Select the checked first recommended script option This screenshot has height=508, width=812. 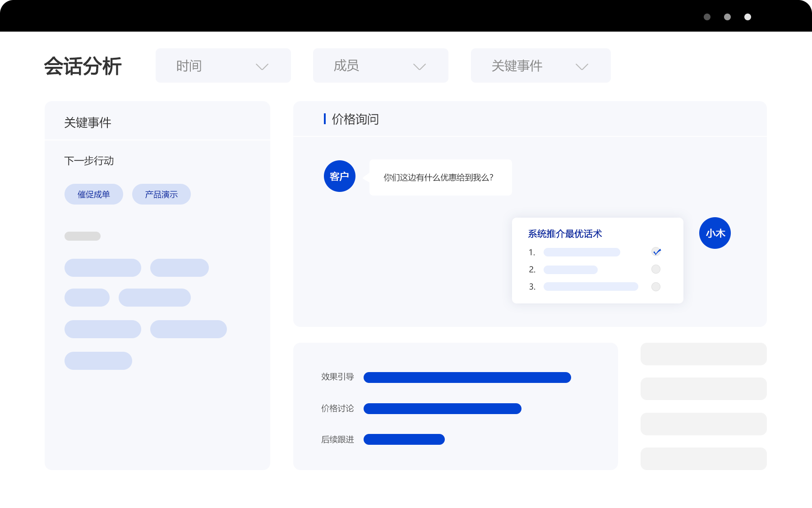coord(656,252)
